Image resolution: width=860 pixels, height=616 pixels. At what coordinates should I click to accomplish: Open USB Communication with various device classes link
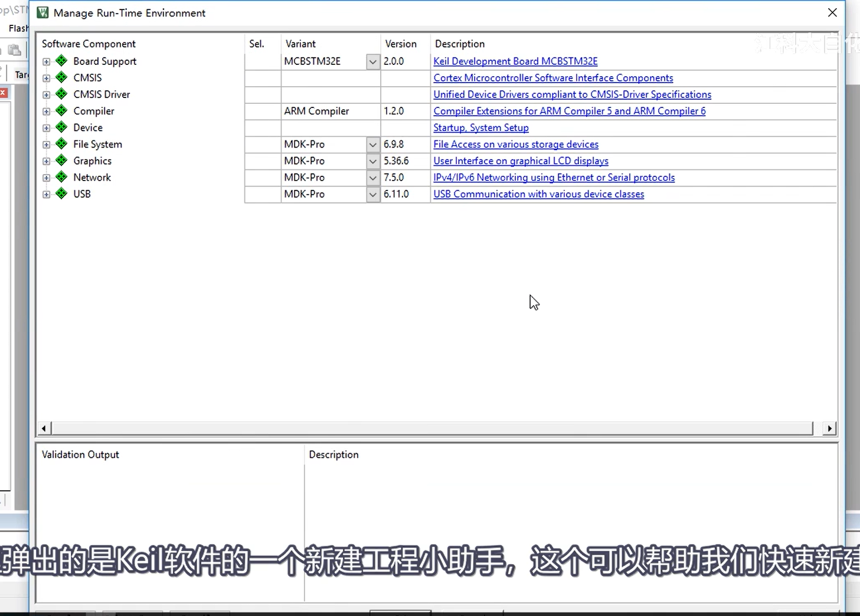pos(538,194)
